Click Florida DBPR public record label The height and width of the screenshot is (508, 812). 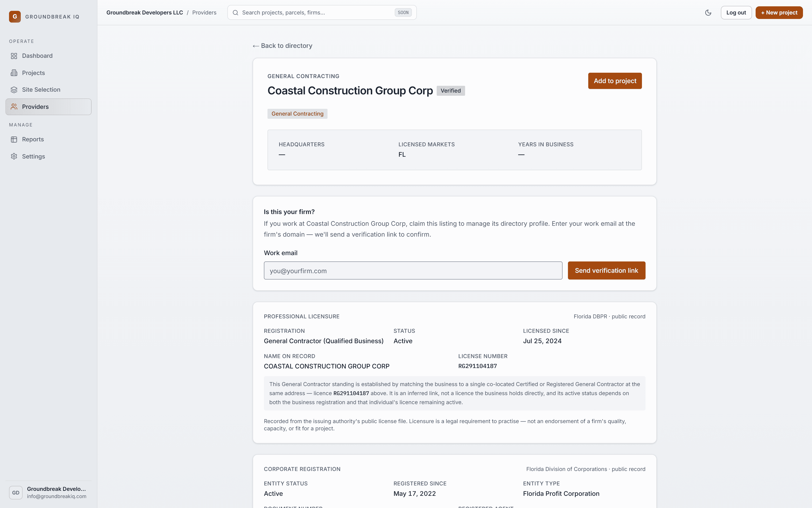tap(609, 317)
